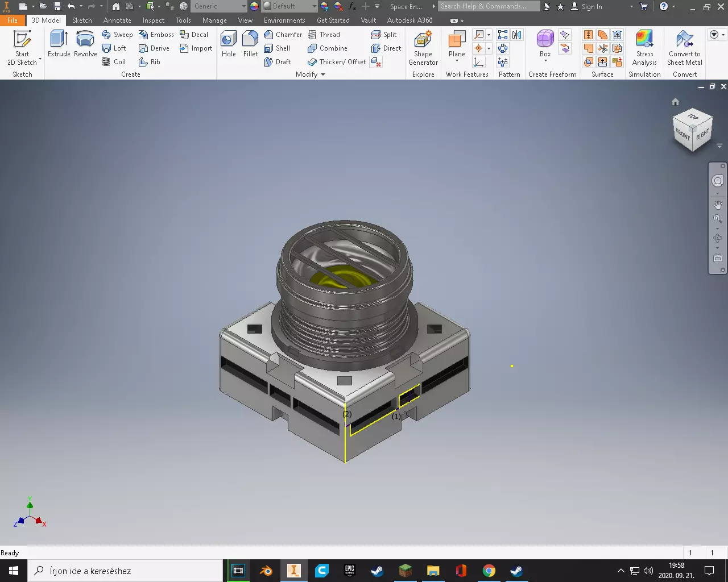Select Thicken/Offset tool

click(x=337, y=62)
